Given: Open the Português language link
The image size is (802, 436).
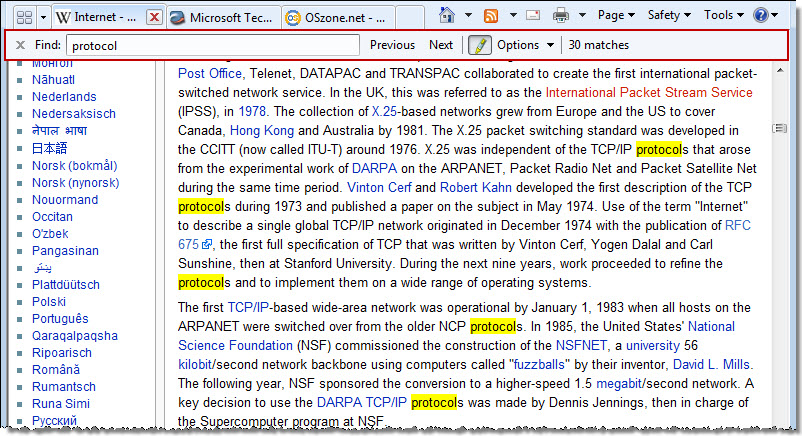Looking at the screenshot, I should (x=60, y=319).
